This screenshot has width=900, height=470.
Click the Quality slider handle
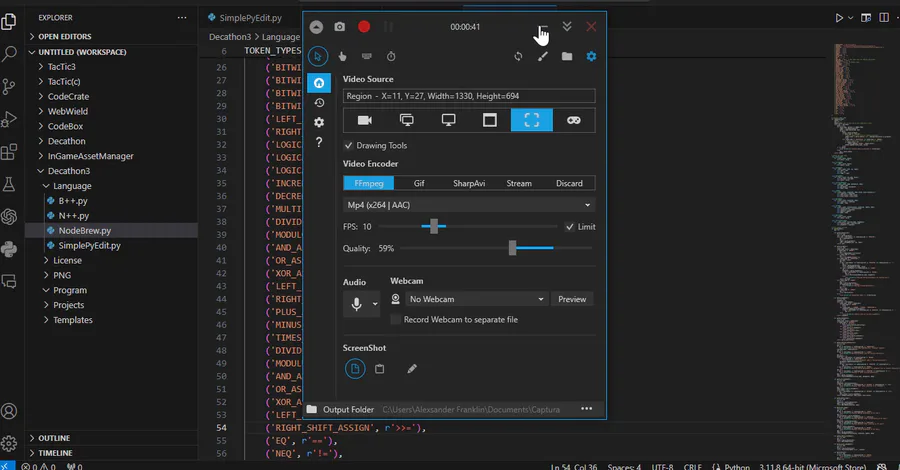[x=513, y=248]
